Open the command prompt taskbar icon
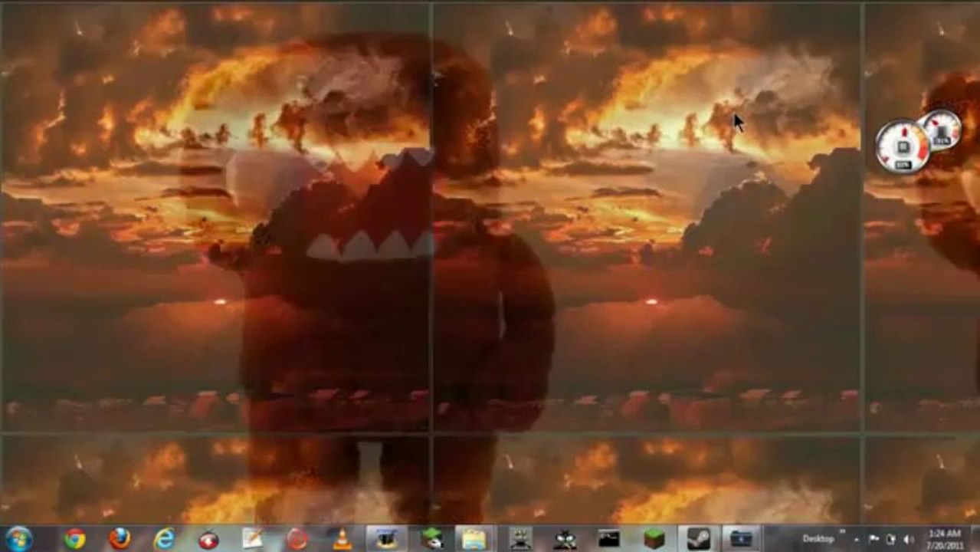 coord(609,539)
